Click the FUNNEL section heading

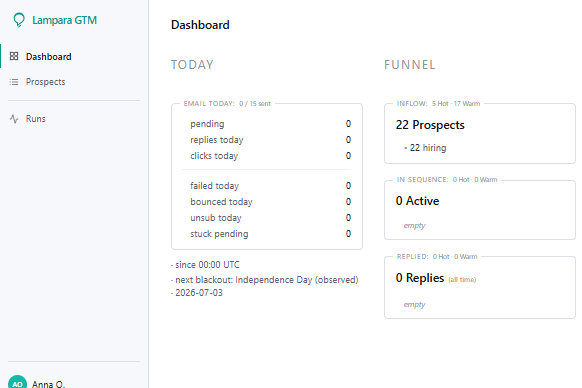click(409, 65)
